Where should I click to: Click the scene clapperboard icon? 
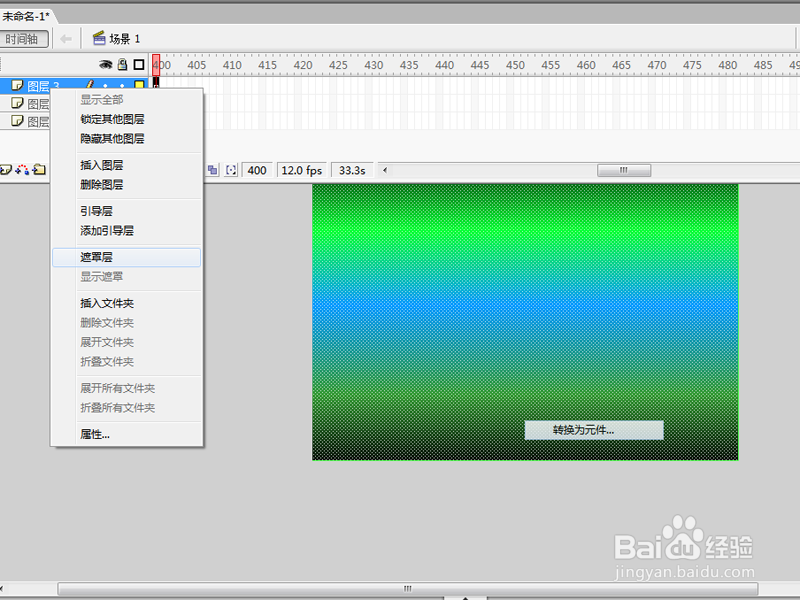(x=99, y=38)
